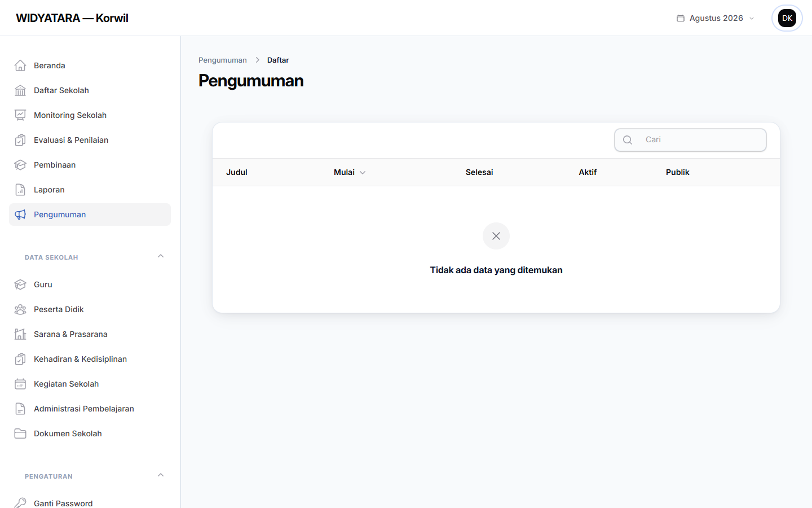Click the Laporan document icon
The image size is (812, 508).
pos(20,190)
